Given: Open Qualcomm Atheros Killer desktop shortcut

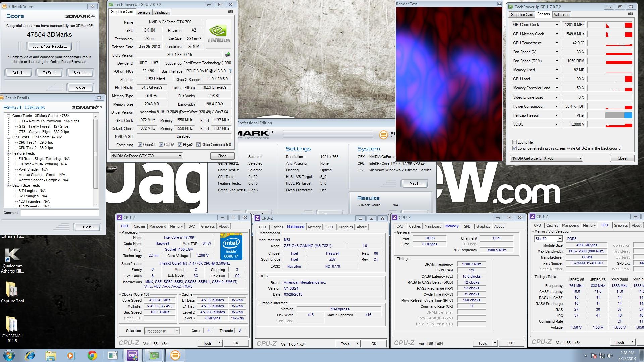Looking at the screenshot, I should coord(12,260).
